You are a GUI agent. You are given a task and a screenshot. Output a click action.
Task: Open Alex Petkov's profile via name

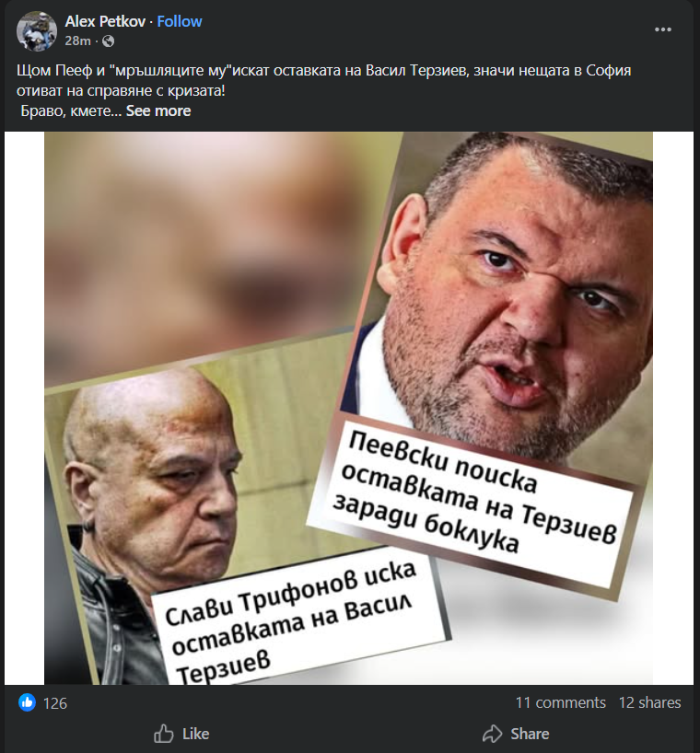(105, 21)
